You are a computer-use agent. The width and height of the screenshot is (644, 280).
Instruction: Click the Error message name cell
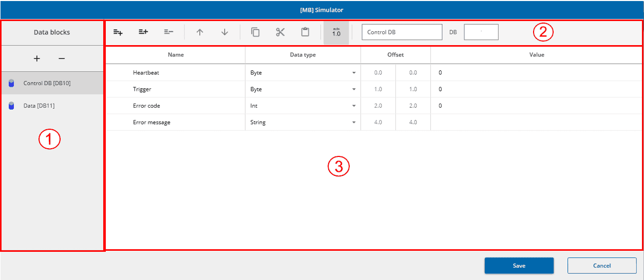[176, 123]
